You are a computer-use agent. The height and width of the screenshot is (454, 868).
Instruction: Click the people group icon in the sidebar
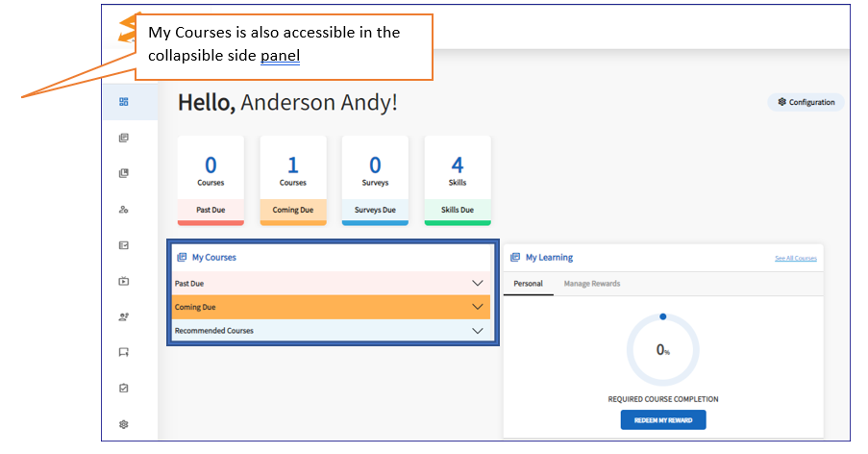click(x=124, y=316)
